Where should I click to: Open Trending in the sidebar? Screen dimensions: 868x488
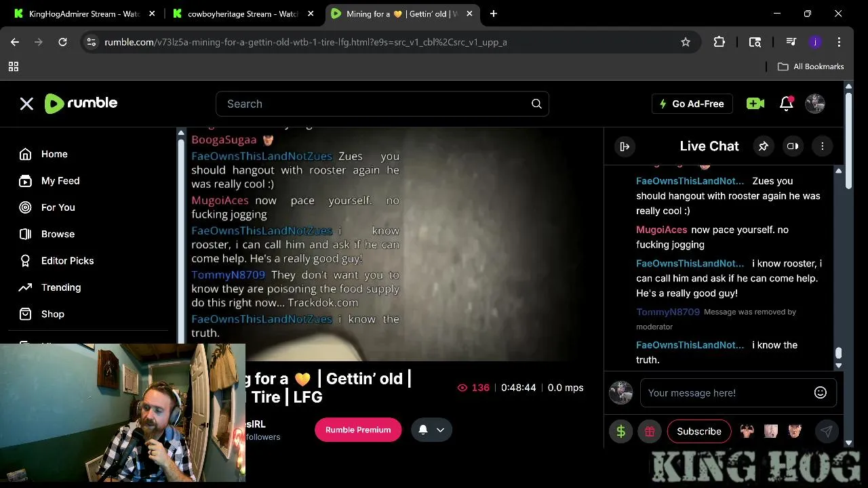pyautogui.click(x=50, y=287)
